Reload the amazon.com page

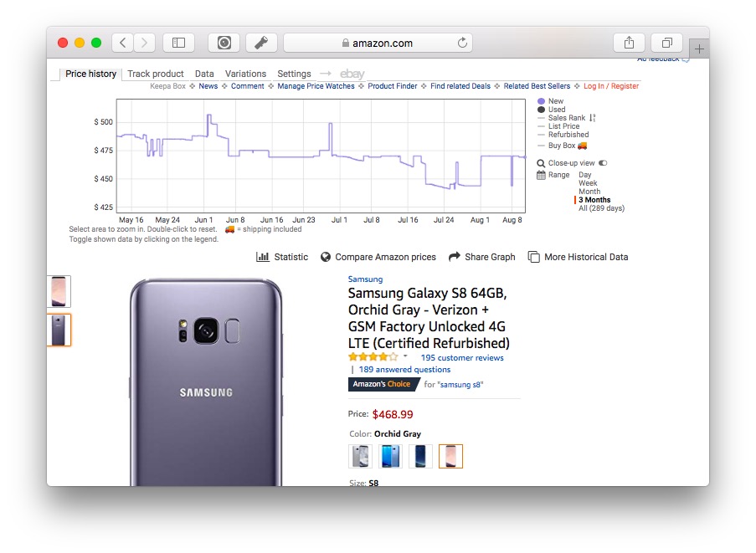(x=462, y=43)
